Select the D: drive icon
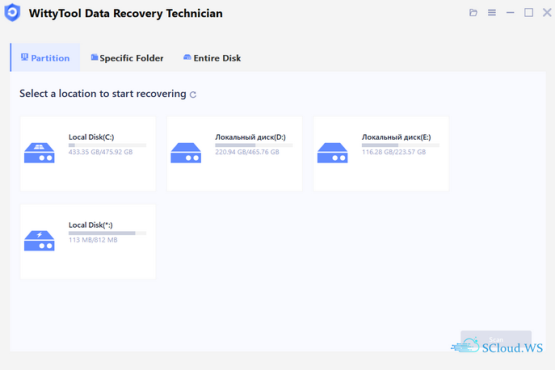 coord(186,153)
